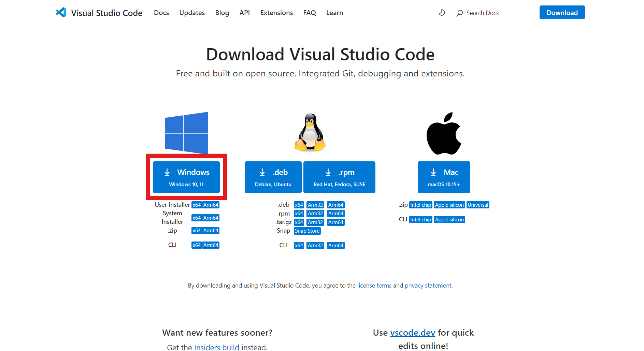Select Mac CLI Intel chip
644x351 pixels.
click(x=421, y=220)
